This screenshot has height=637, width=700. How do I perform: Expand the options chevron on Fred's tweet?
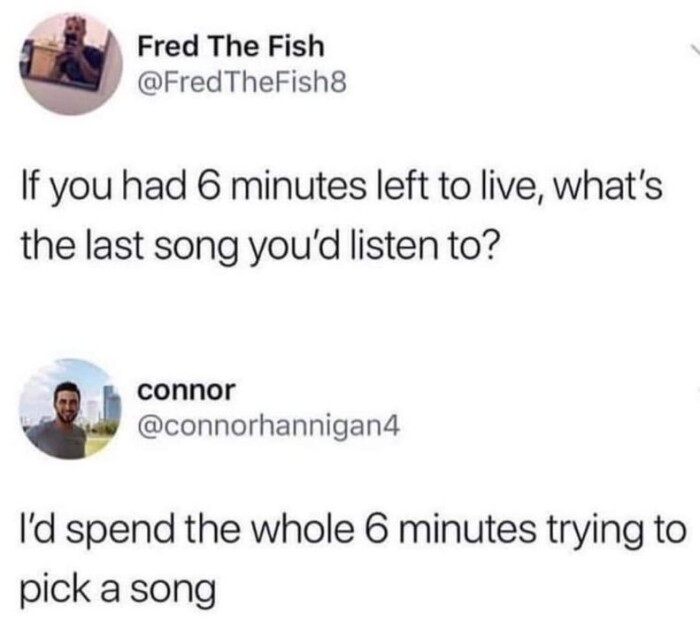(x=695, y=48)
